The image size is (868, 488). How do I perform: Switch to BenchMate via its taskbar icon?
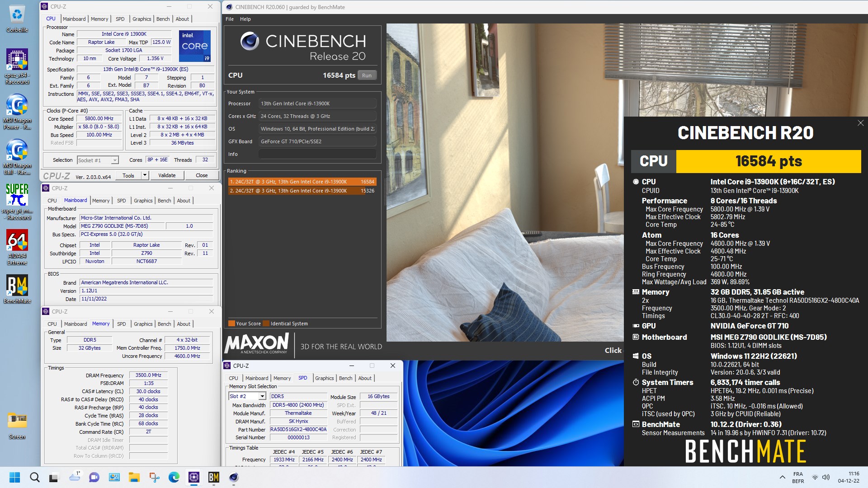[x=214, y=477]
